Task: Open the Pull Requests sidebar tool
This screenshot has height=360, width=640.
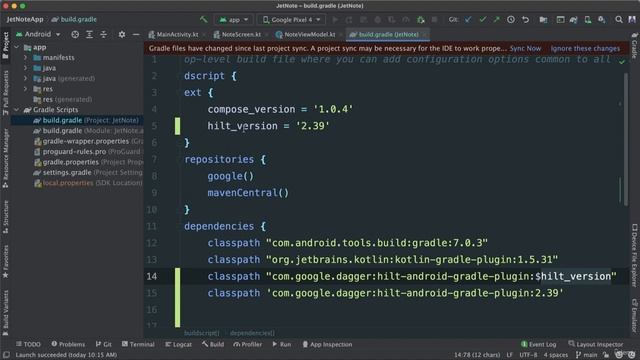Action: coord(5,92)
